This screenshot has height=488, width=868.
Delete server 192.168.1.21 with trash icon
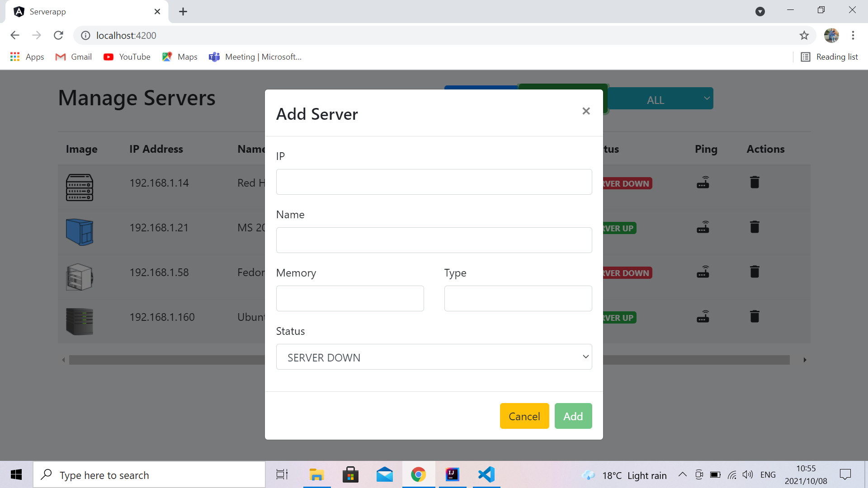(755, 227)
